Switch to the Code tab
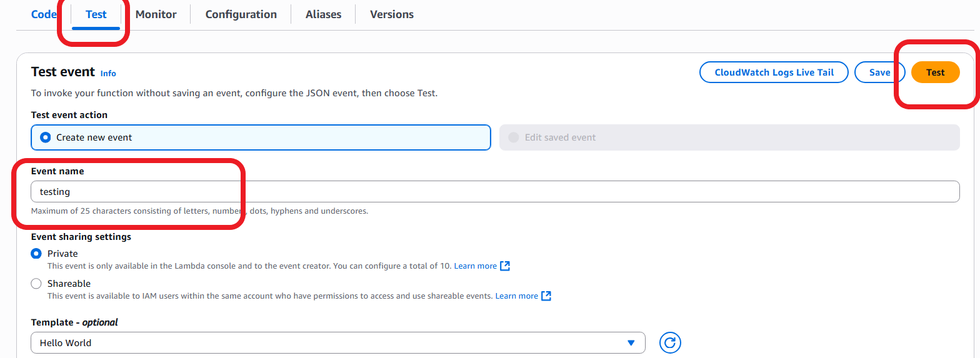 (x=44, y=14)
